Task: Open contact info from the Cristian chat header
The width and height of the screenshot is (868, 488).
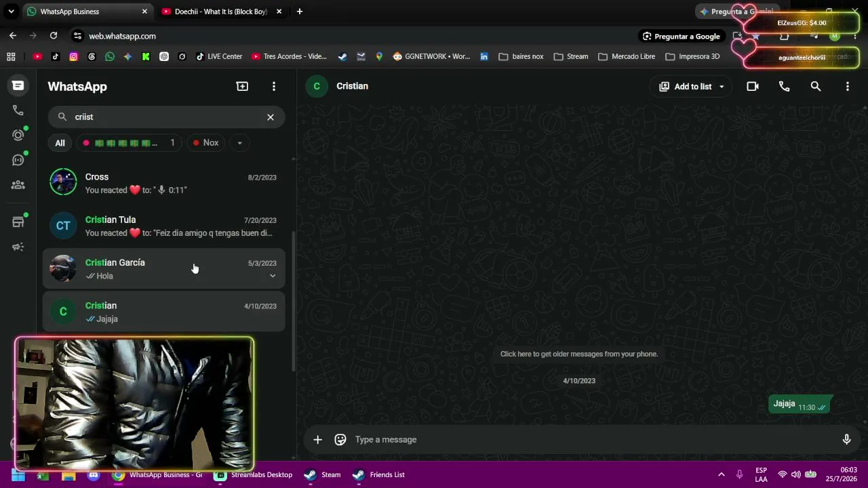Action: [x=353, y=86]
